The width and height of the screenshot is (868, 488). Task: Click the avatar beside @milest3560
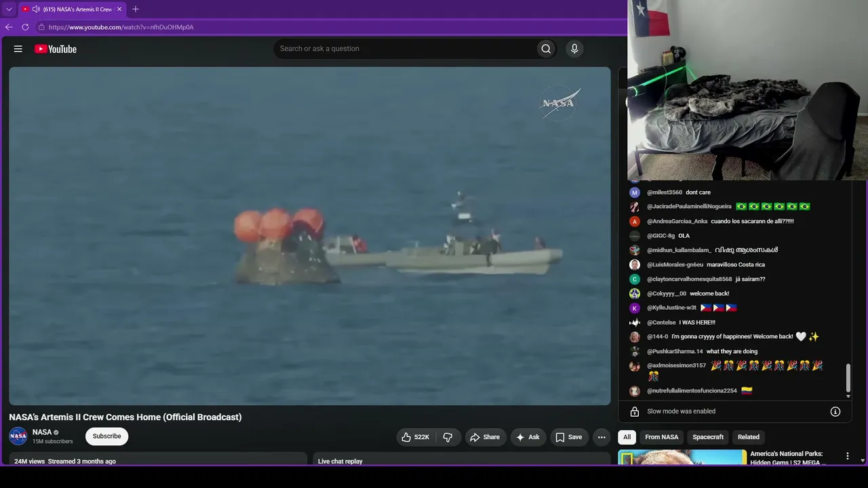[x=635, y=192]
